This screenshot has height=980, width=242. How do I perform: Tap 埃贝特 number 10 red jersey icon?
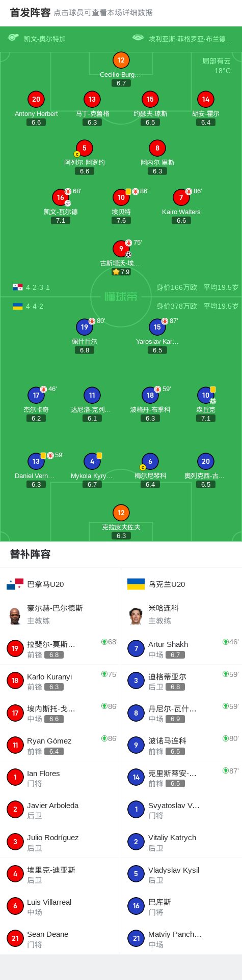121,197
